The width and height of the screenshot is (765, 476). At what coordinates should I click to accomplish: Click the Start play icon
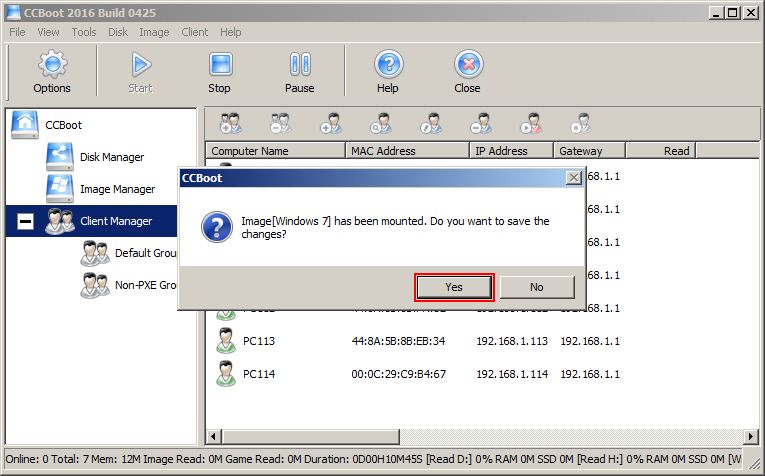(141, 64)
